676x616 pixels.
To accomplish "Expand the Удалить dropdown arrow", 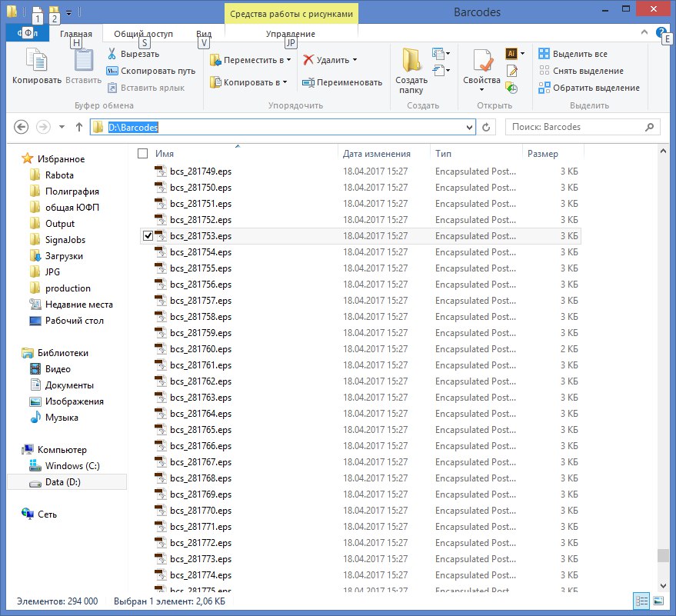I will tap(355, 60).
